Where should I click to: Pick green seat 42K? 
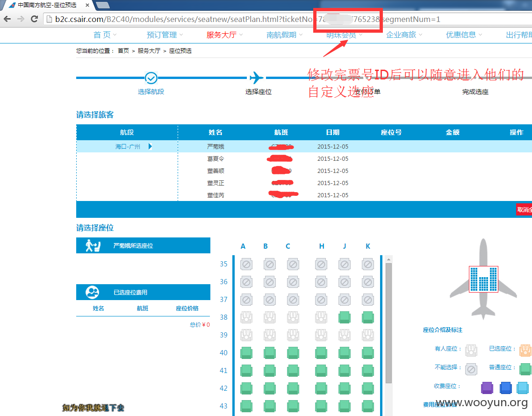pyautogui.click(x=368, y=388)
